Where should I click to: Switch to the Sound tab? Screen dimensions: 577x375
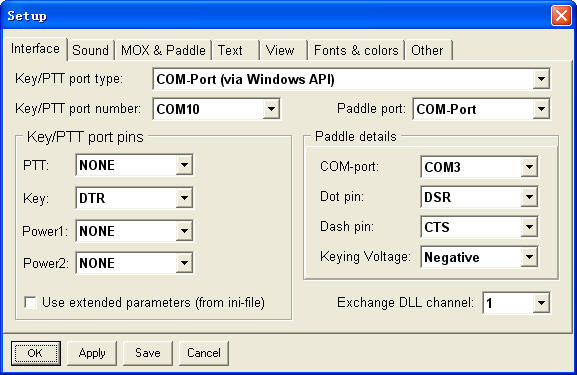(x=90, y=50)
